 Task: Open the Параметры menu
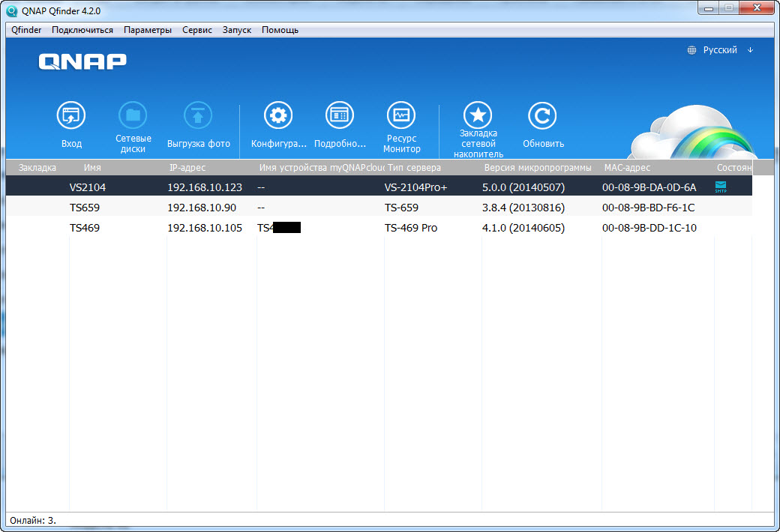148,30
